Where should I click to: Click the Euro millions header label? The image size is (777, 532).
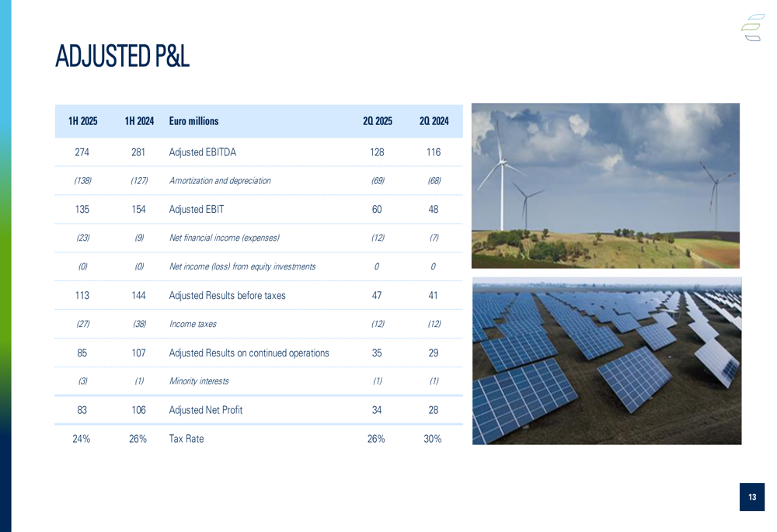(x=193, y=121)
